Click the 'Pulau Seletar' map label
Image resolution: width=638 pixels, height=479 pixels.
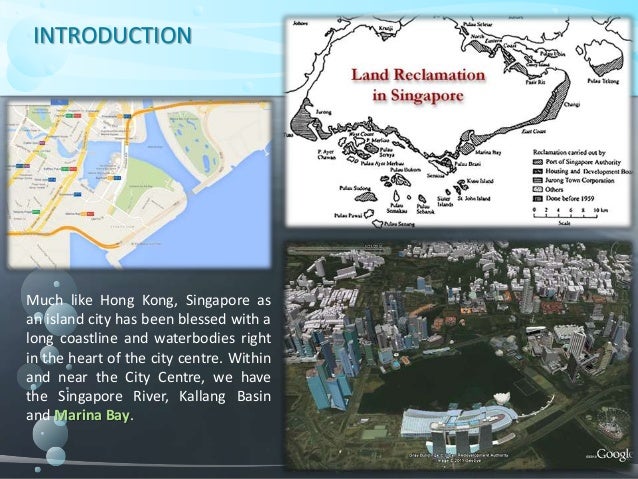click(478, 24)
